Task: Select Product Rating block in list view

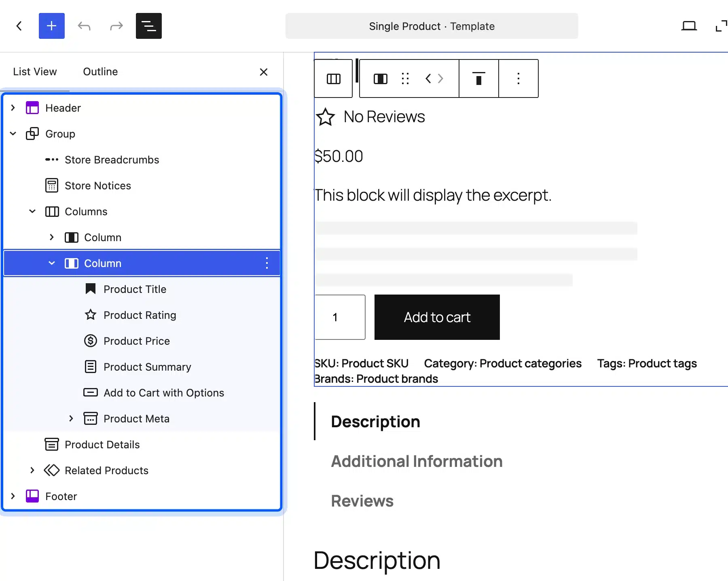Action: 142,315
